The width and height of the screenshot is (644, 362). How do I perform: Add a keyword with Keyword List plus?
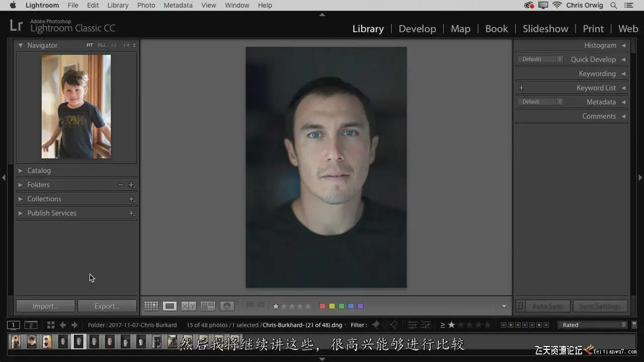click(x=521, y=88)
